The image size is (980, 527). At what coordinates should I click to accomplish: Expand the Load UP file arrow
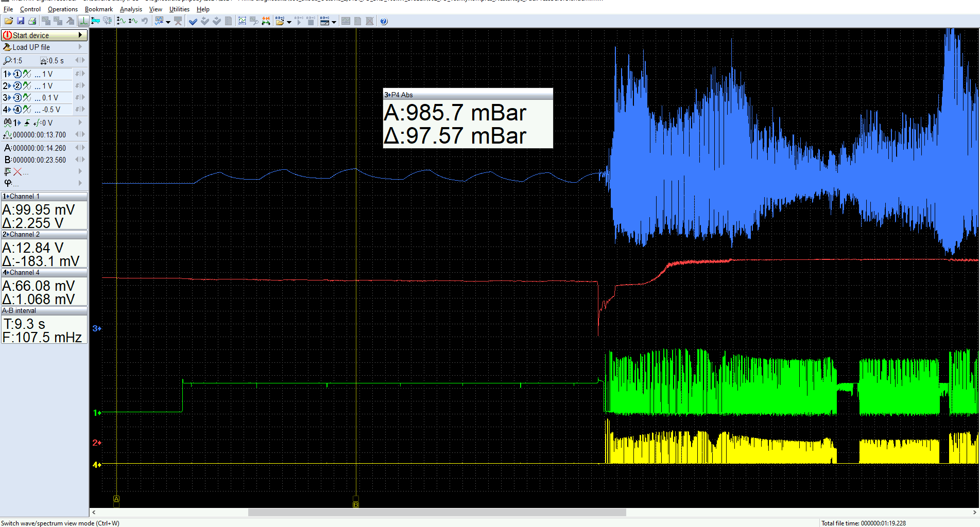[80, 47]
